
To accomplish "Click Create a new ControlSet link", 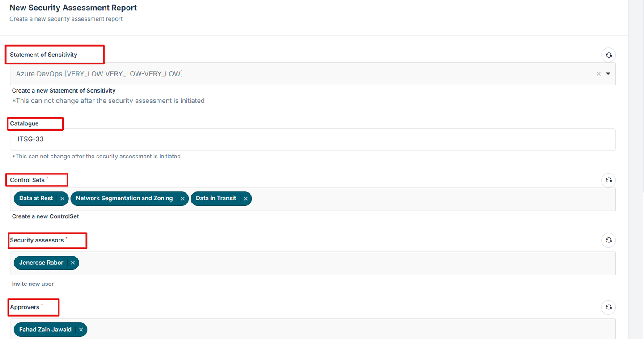I will [x=45, y=216].
